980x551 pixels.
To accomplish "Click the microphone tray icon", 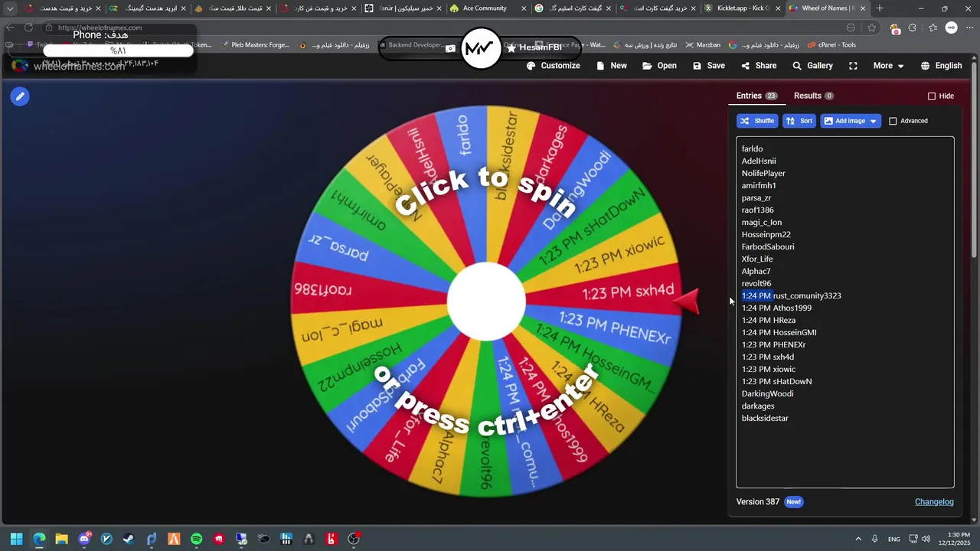I will click(x=874, y=539).
